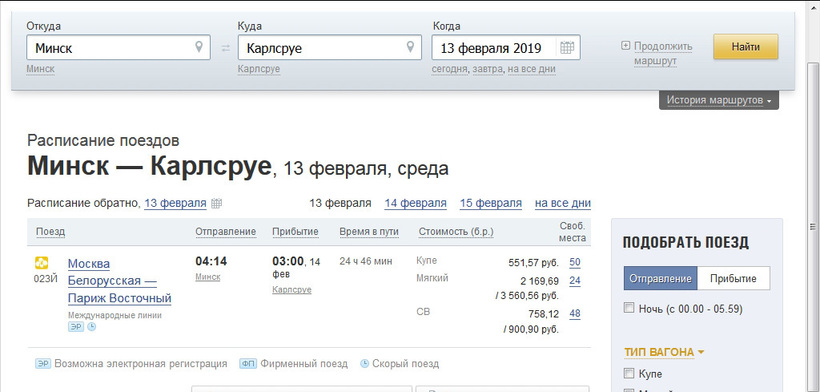This screenshot has height=392, width=820.
Task: Click the ЭР badge under train 023Й
Action: tap(76, 327)
